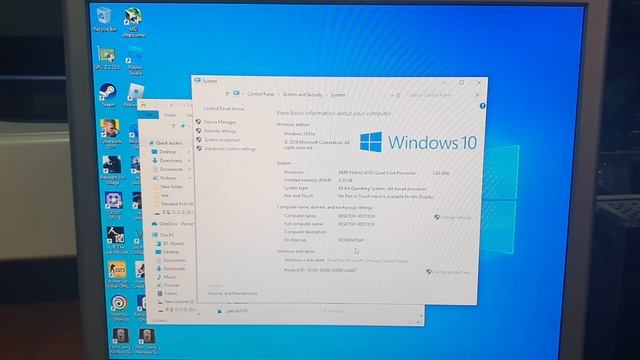Image resolution: width=640 pixels, height=360 pixels.
Task: Select the OneDrive cloud icon in File Explorer
Action: 154,224
